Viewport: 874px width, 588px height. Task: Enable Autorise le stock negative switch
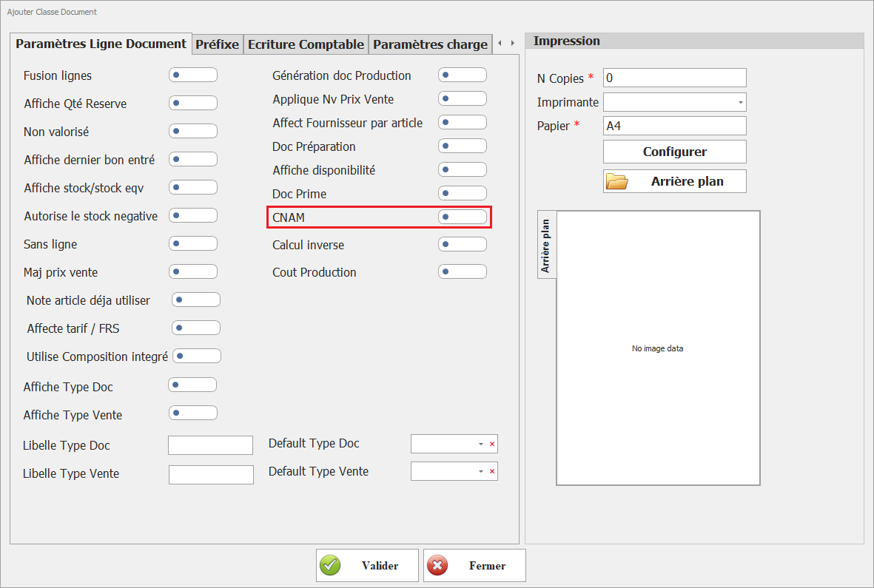coord(193,215)
